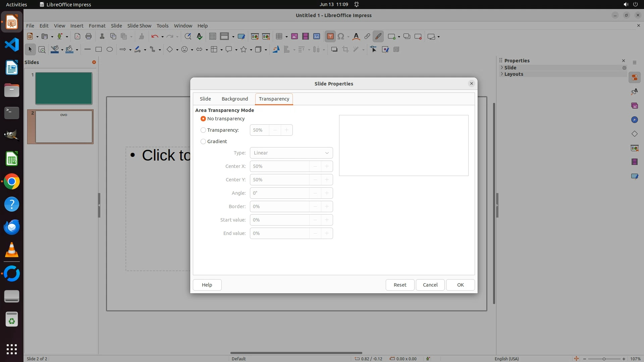Click the zoom slider in the status bar

coord(604,359)
